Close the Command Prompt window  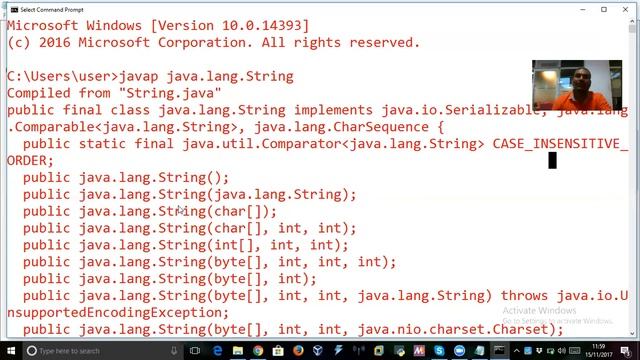click(x=625, y=9)
